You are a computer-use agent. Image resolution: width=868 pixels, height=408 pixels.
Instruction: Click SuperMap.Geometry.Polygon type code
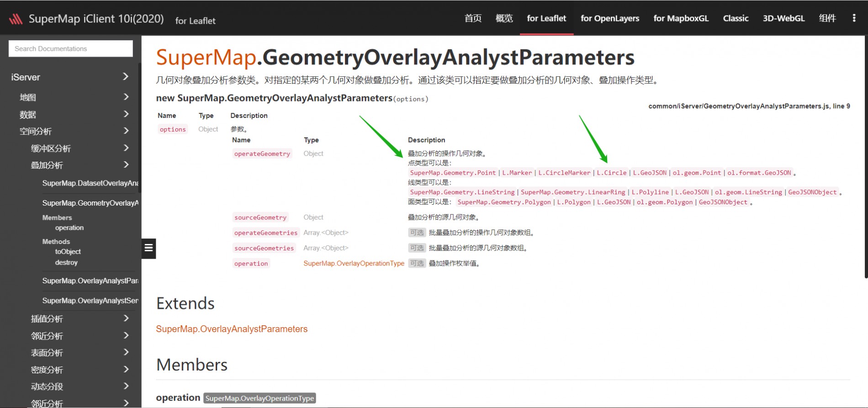[504, 202]
